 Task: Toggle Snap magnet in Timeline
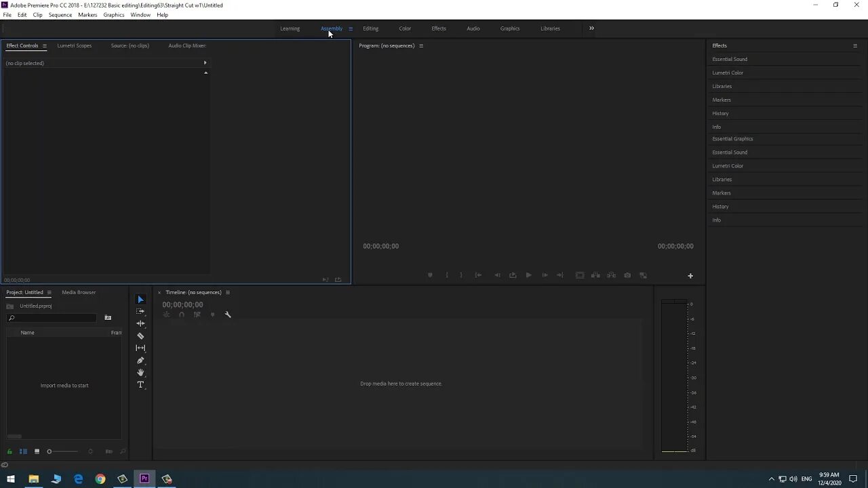point(182,314)
